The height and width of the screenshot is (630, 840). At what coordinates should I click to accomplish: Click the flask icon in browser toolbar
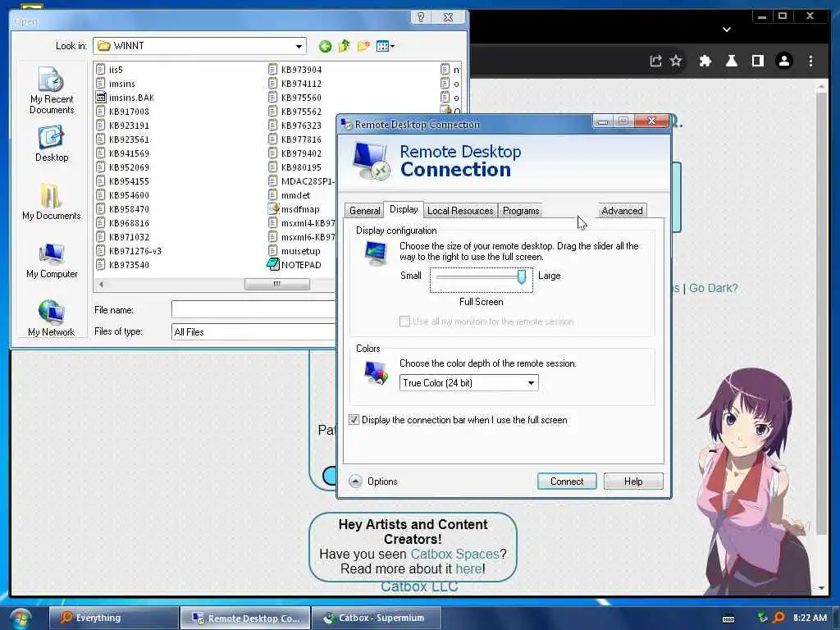[x=731, y=61]
